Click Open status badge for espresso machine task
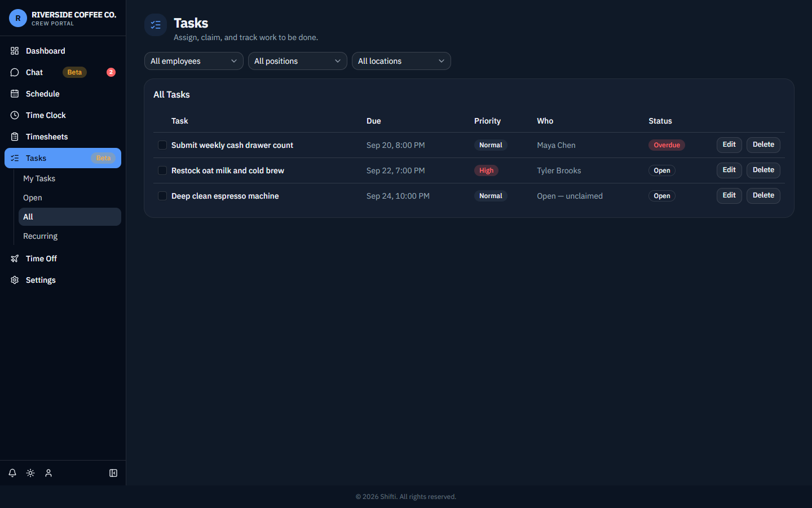Image resolution: width=812 pixels, height=508 pixels. pyautogui.click(x=662, y=196)
